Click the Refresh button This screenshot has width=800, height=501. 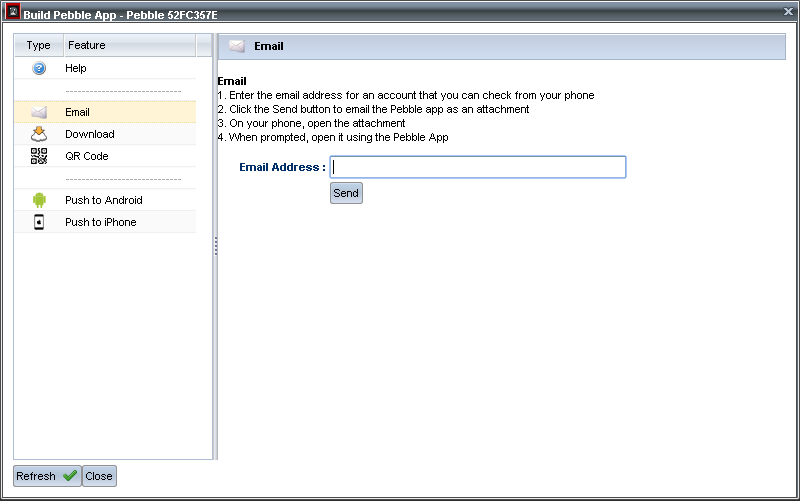click(47, 476)
